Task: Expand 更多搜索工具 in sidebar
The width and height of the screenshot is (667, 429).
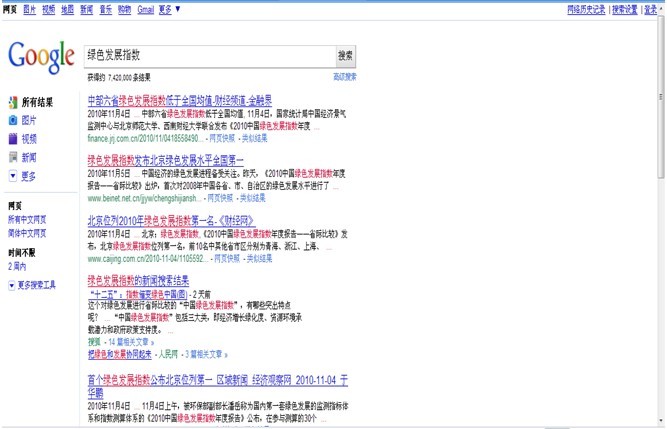Action: point(32,285)
